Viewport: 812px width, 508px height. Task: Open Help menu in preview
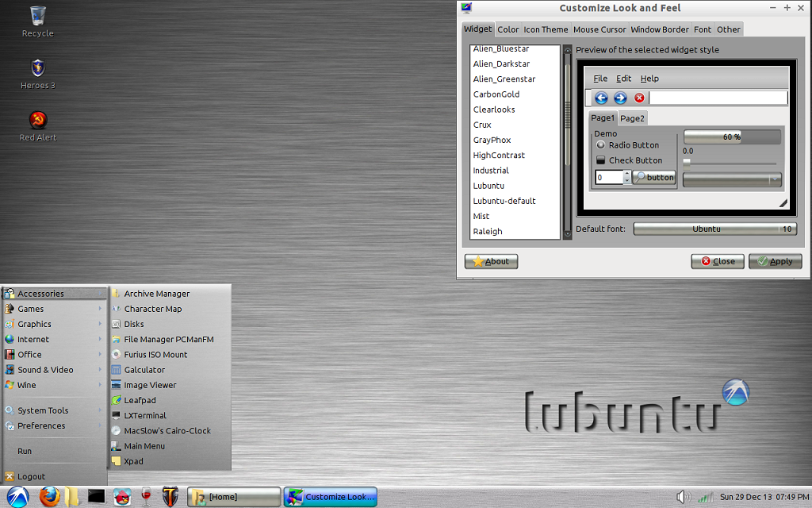(649, 79)
